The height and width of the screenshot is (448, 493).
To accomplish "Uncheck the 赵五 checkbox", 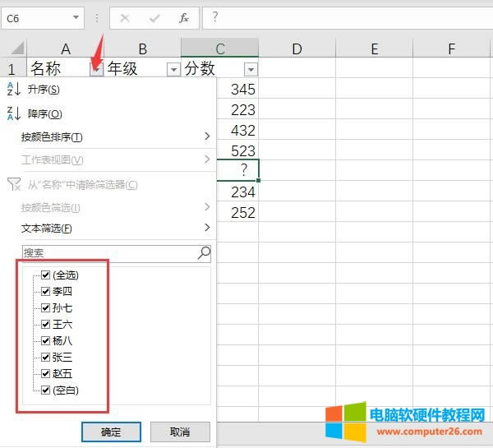I will tap(45, 373).
